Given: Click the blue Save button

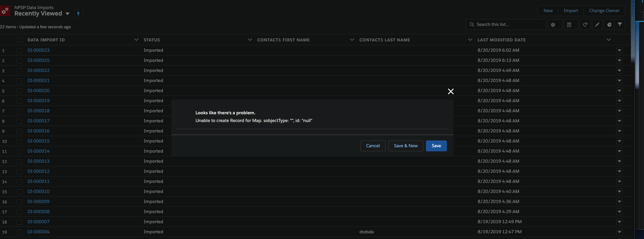Looking at the screenshot, I should point(436,146).
